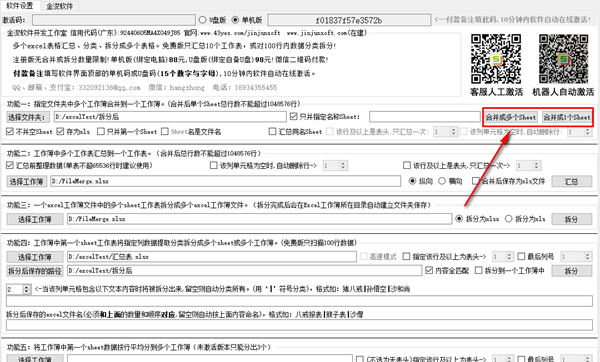Switch to the 软件设置 tab

tap(20, 5)
